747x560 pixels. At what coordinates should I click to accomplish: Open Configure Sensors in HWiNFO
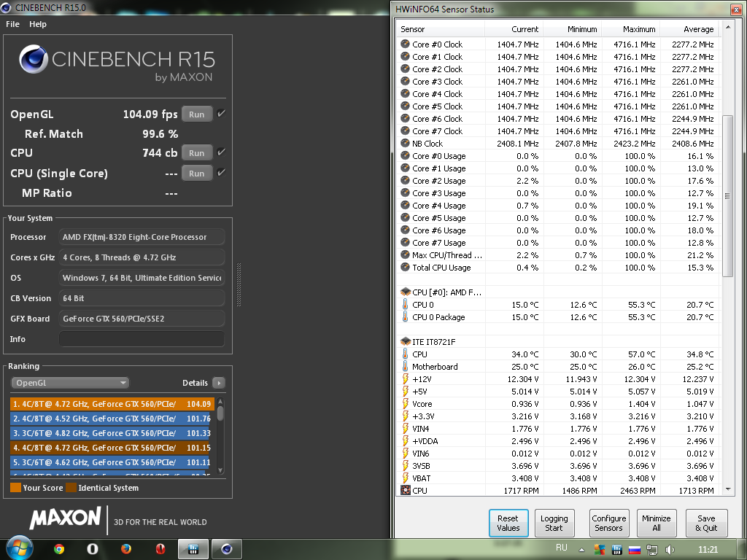click(609, 523)
